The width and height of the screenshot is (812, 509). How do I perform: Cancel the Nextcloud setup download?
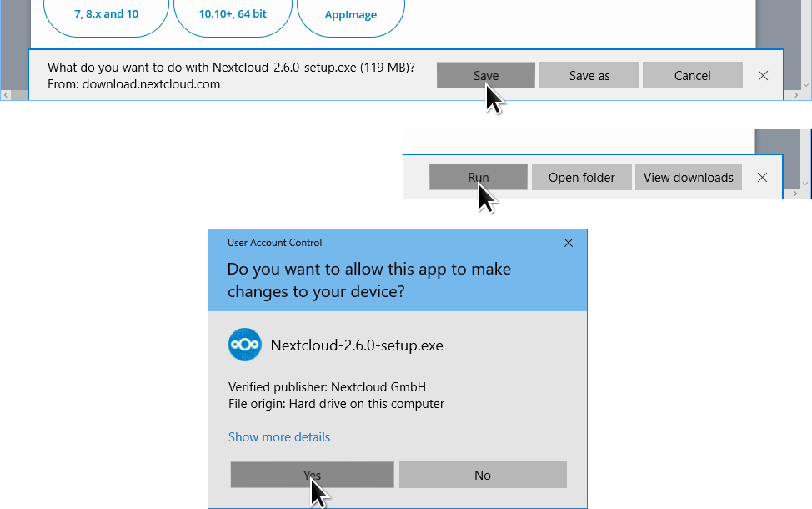pos(692,76)
